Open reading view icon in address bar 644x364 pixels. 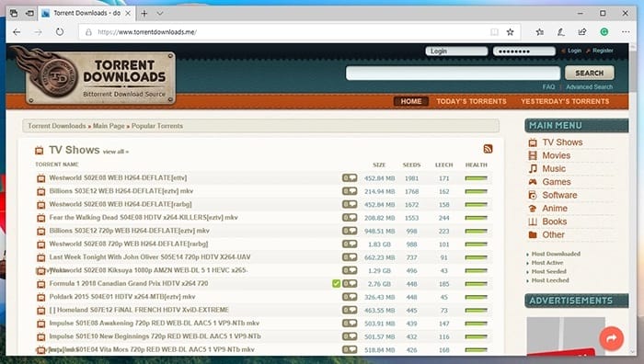495,32
